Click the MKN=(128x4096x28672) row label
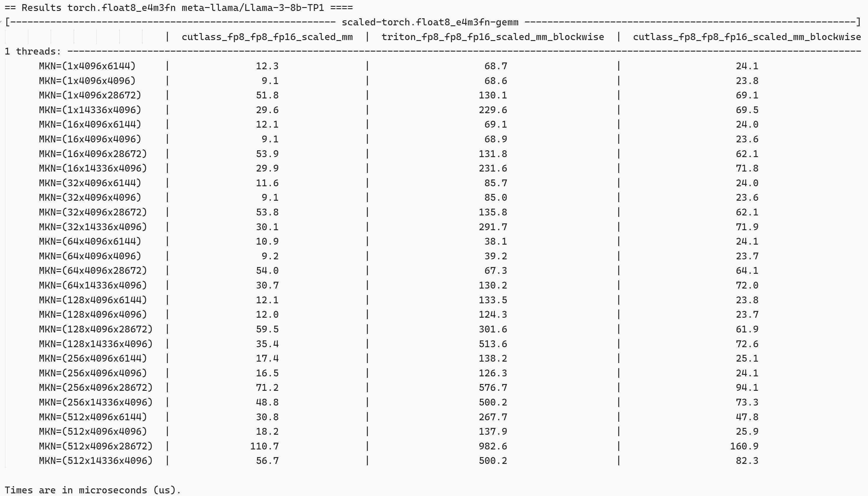This screenshot has height=496, width=868. pyautogui.click(x=96, y=329)
